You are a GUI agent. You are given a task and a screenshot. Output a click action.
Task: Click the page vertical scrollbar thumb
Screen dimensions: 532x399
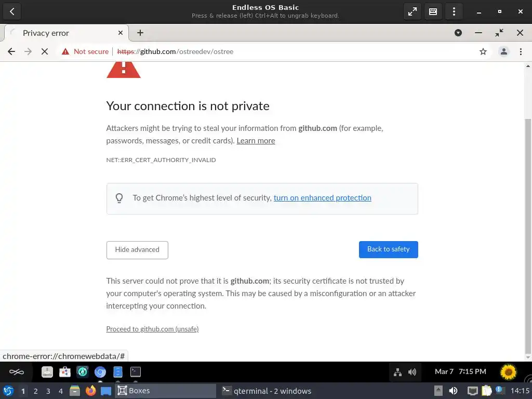tap(528, 236)
